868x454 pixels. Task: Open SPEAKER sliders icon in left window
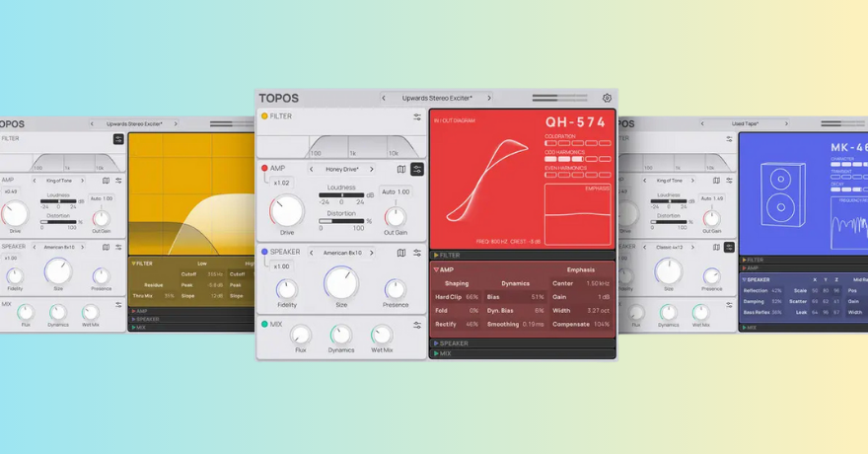118,247
